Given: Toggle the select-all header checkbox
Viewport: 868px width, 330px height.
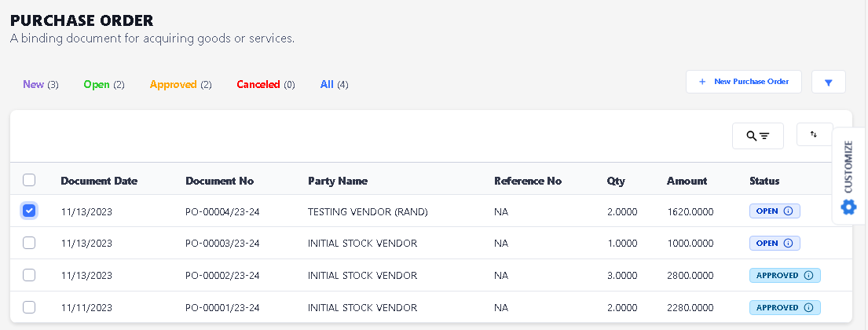Looking at the screenshot, I should point(30,181).
